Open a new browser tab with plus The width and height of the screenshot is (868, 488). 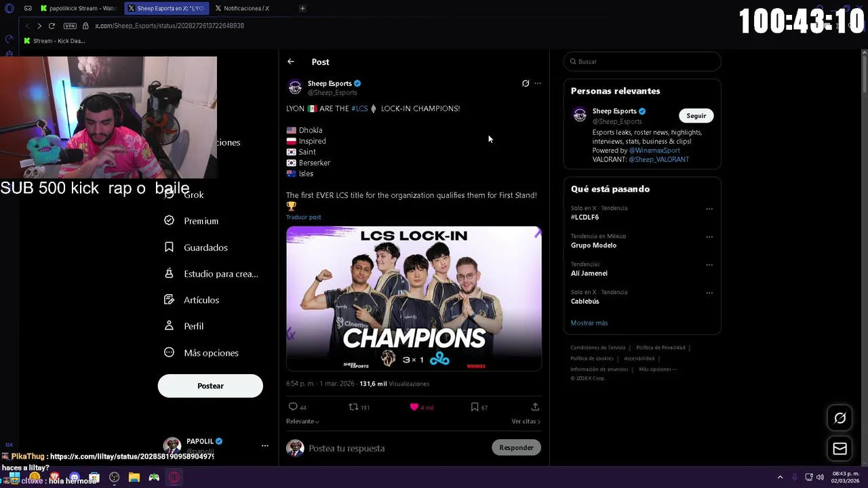tap(302, 8)
